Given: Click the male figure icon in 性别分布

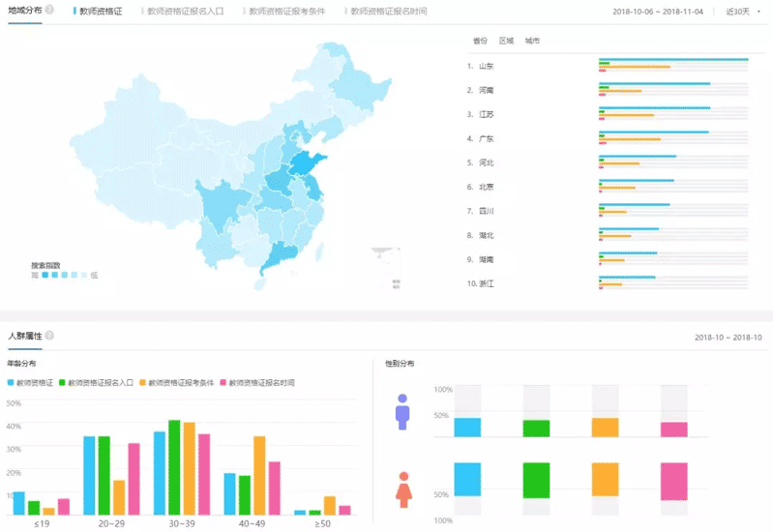Looking at the screenshot, I should pos(402,412).
